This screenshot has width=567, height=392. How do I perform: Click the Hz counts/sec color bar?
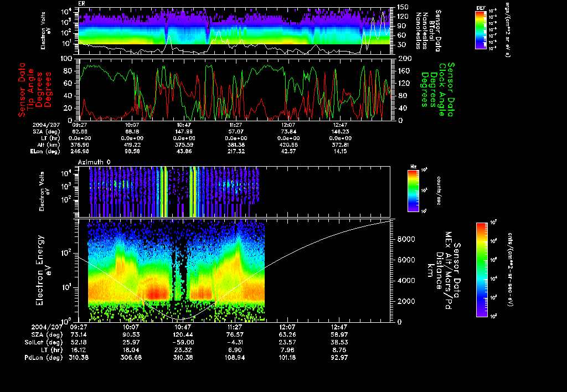click(413, 192)
